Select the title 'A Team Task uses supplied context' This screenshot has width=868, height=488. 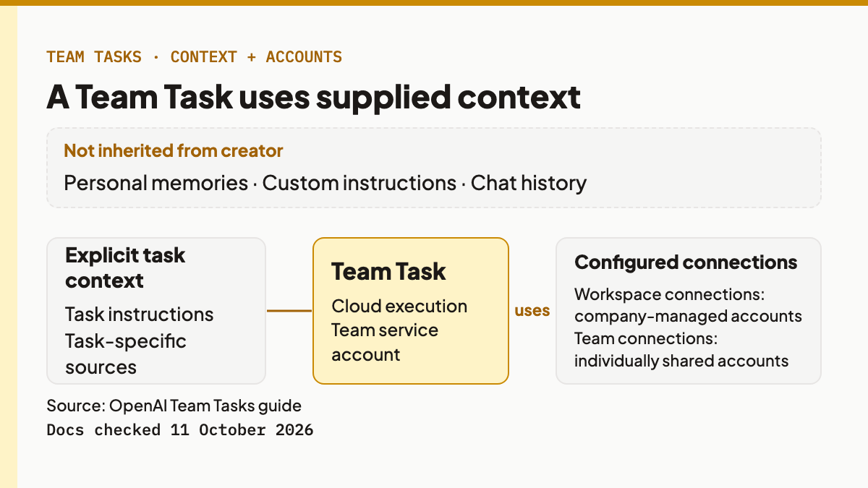[313, 97]
